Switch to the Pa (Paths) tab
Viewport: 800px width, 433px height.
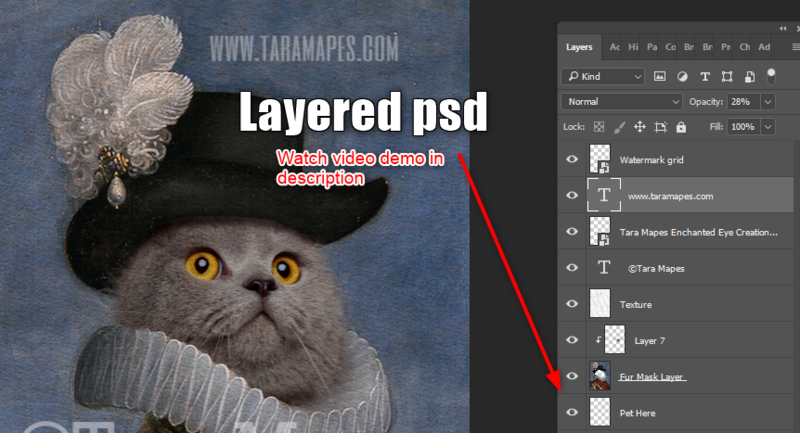click(652, 47)
